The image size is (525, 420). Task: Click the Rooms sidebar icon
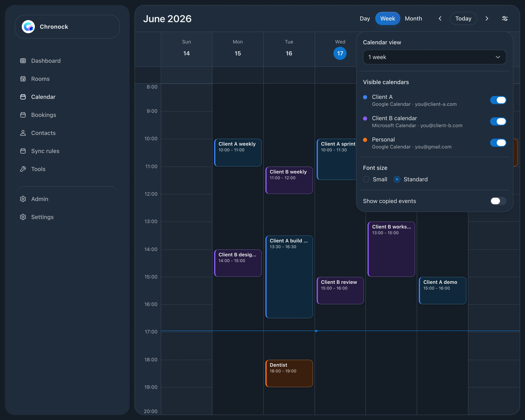coord(23,79)
